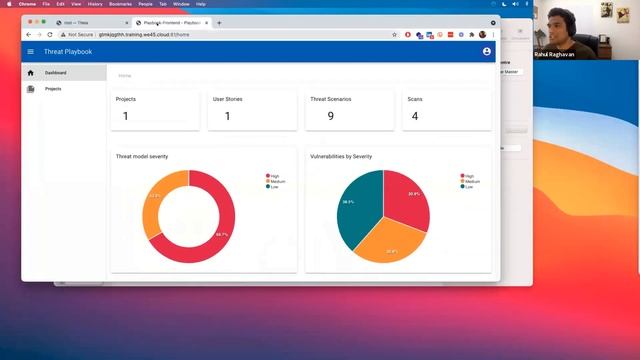Open the Chrome menu in menu bar
This screenshot has height=360, width=640.
point(27,4)
